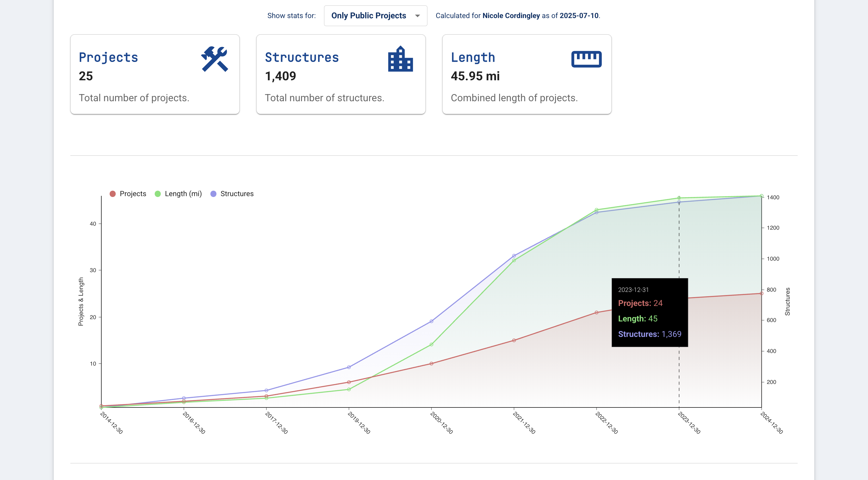
Task: Open the Only Public Projects dropdown
Action: coord(368,15)
